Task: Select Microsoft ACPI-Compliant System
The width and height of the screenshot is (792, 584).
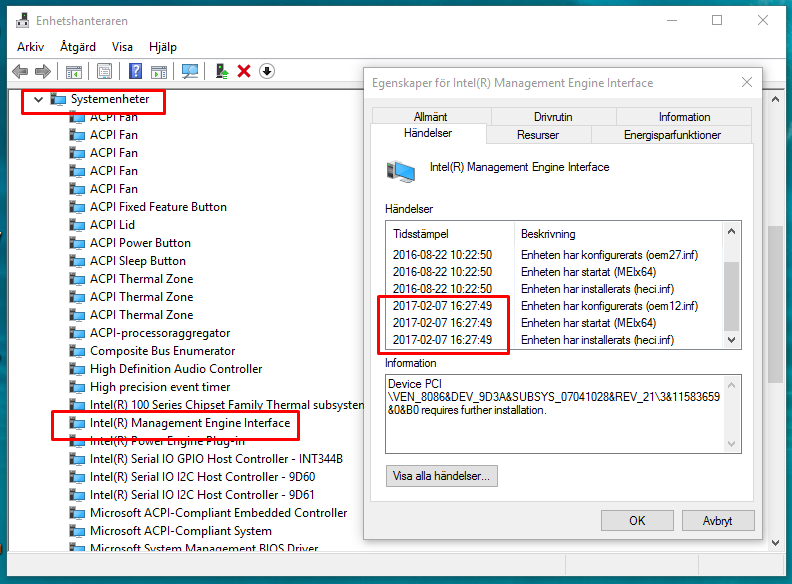Action: (181, 531)
